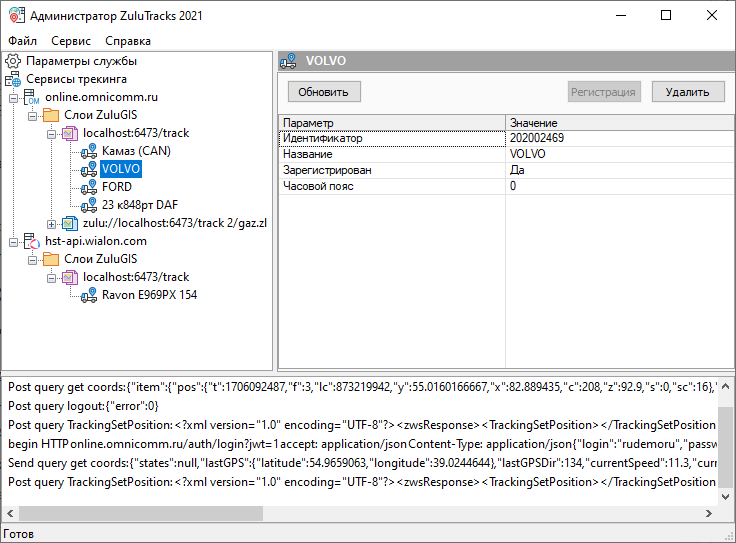The height and width of the screenshot is (543, 736).
Task: Click the Камаз (CAN) truck icon
Action: [x=88, y=151]
